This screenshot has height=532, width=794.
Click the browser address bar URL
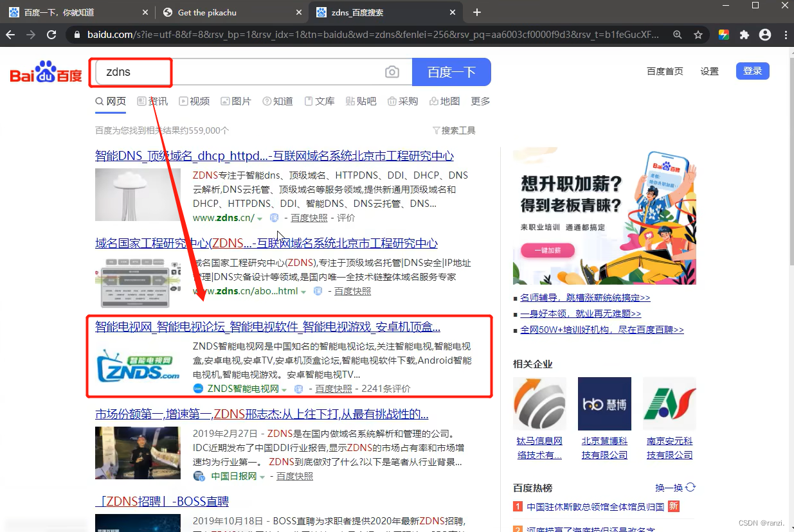coord(373,35)
